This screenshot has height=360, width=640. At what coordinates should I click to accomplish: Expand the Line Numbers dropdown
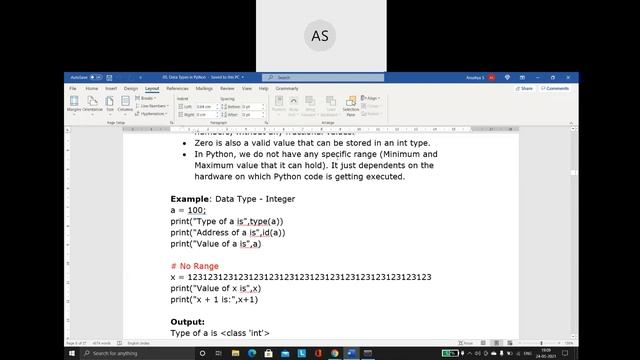tap(152, 106)
